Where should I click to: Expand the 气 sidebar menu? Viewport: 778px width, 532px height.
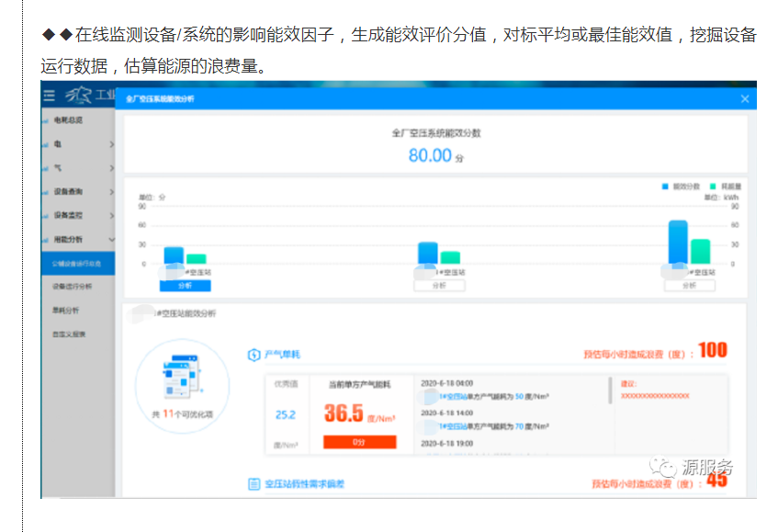tap(111, 168)
